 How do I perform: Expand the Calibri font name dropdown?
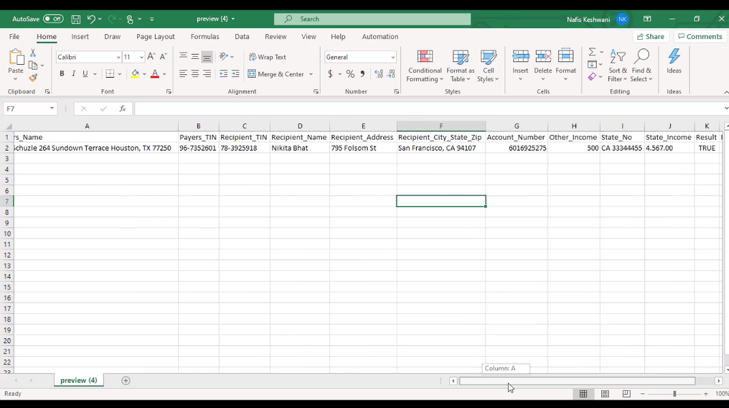pos(116,57)
